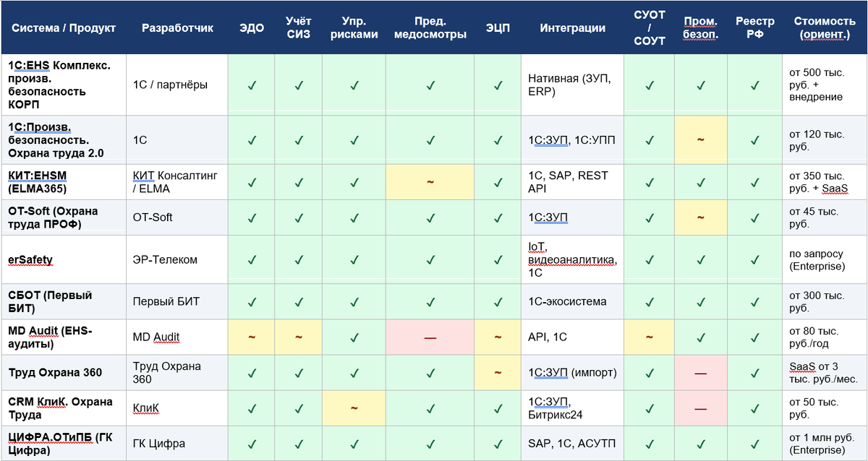Image resolution: width=868 pixels, height=461 pixels.
Task: Click the '1С, SAP, REST API' cell
Action: pyautogui.click(x=572, y=182)
